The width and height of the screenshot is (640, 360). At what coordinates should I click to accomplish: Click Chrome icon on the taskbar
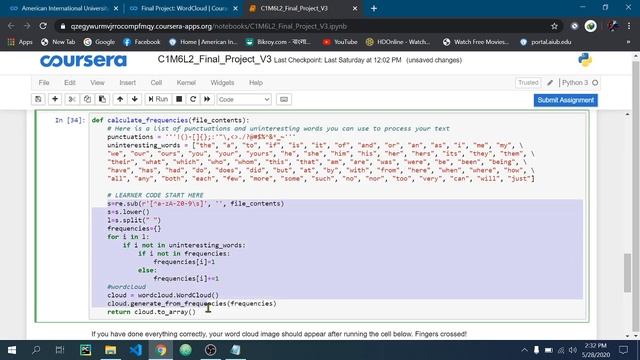[161, 350]
